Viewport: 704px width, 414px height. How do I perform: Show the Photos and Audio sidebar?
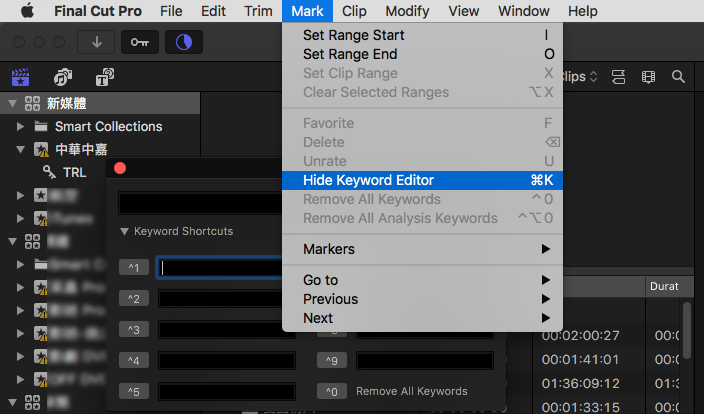pyautogui.click(x=63, y=77)
